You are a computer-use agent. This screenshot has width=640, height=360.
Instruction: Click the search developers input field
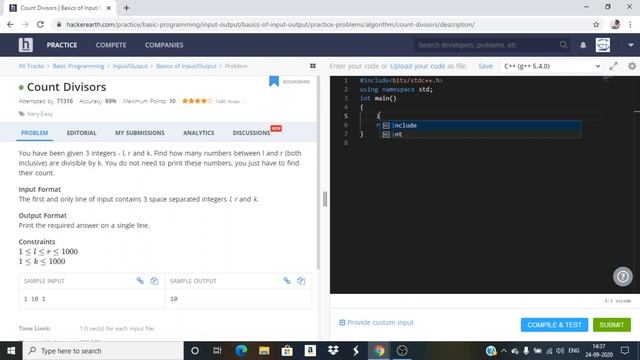(486, 45)
